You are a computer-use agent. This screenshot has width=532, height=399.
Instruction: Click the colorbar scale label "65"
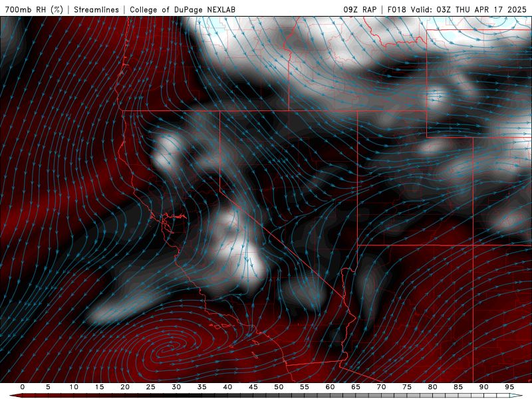tap(355, 387)
